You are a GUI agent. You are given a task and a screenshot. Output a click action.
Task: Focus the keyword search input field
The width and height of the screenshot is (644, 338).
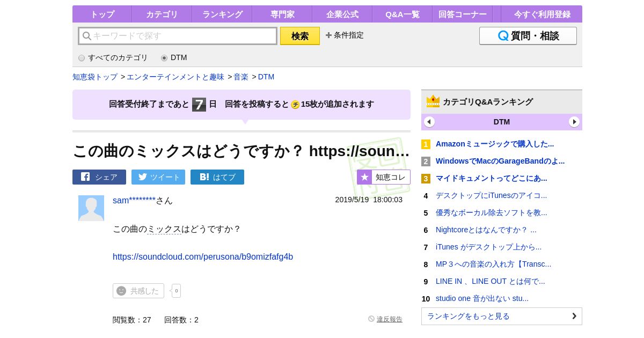click(x=178, y=36)
